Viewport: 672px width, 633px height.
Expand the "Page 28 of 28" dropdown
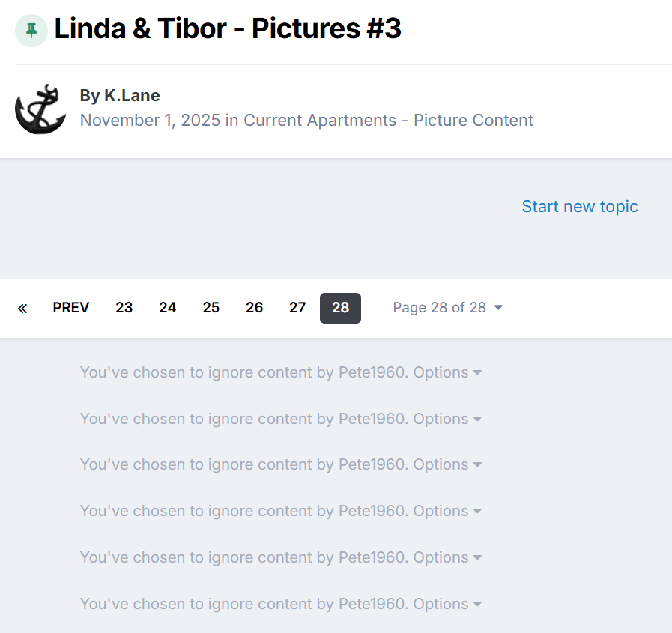coord(447,308)
